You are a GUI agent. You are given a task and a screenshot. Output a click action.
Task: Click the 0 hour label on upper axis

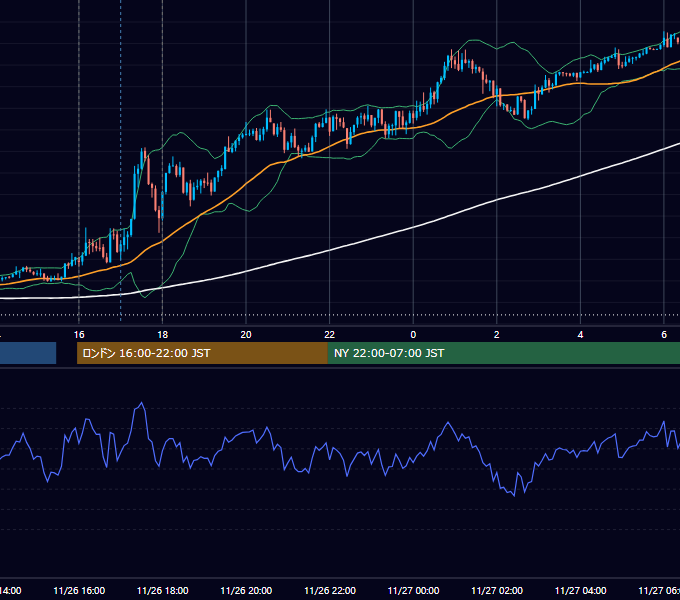[413, 335]
